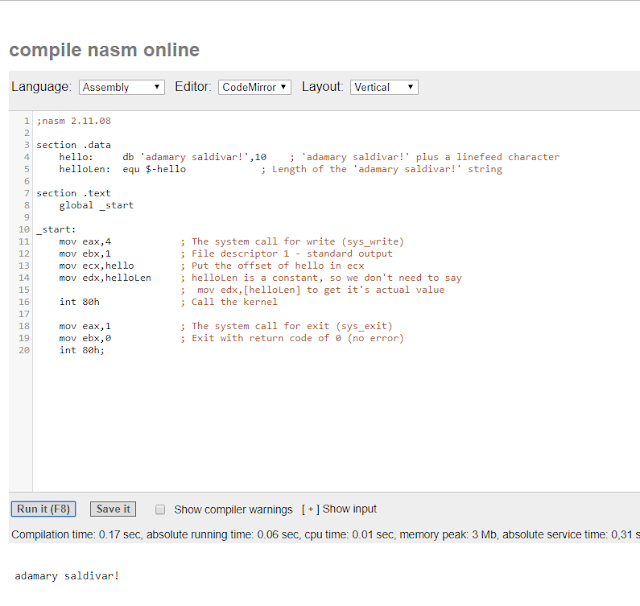Image resolution: width=640 pixels, height=606 pixels.
Task: Click the 'mov ebx,1' instruction
Action: pos(85,254)
